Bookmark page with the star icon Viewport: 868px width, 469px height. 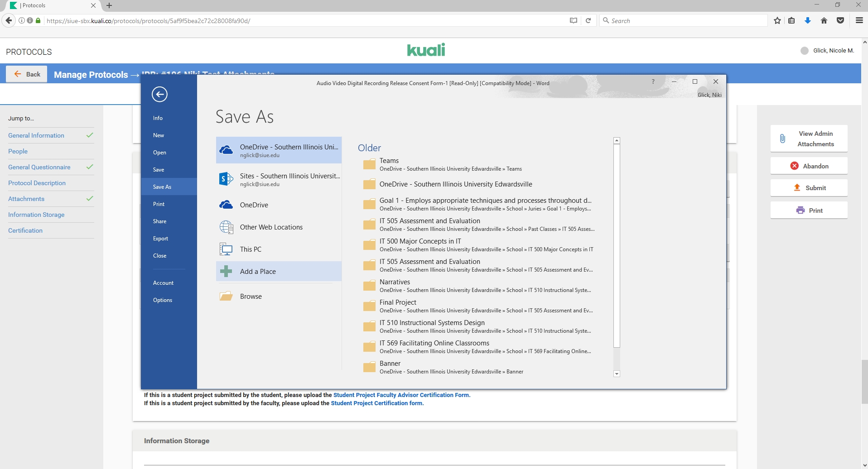click(x=777, y=21)
